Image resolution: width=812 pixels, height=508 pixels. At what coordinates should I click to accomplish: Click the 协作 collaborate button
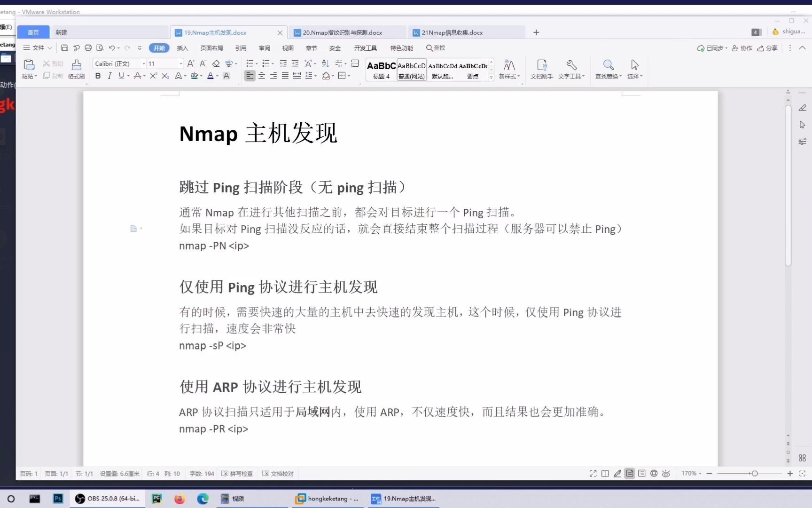pos(742,48)
